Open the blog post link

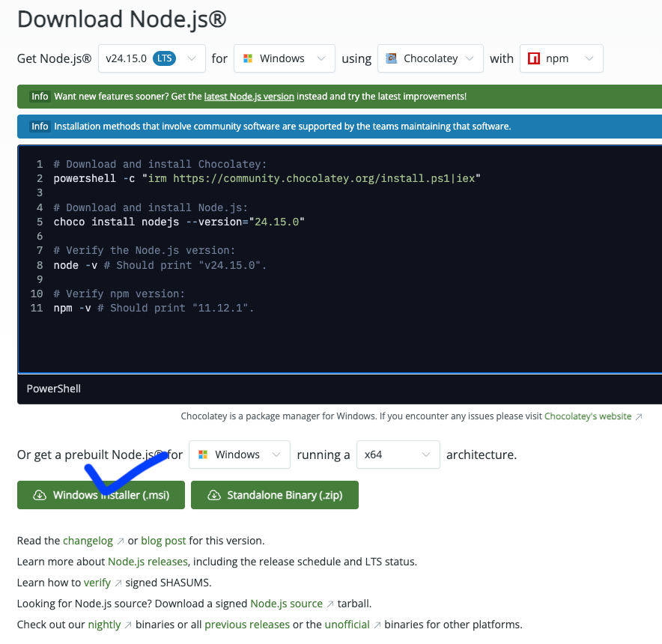163,541
